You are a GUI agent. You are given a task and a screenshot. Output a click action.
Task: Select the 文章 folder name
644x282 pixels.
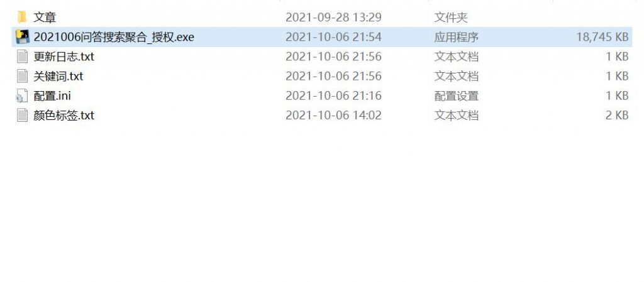click(x=45, y=17)
